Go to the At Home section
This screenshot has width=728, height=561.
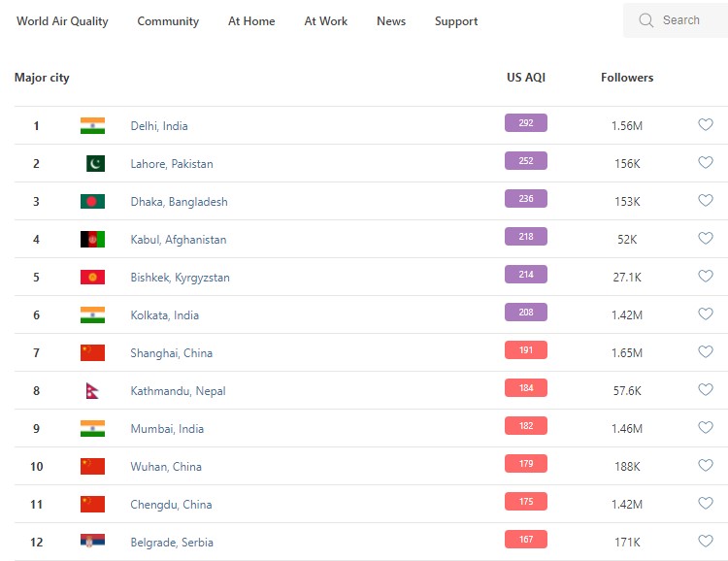tap(251, 21)
